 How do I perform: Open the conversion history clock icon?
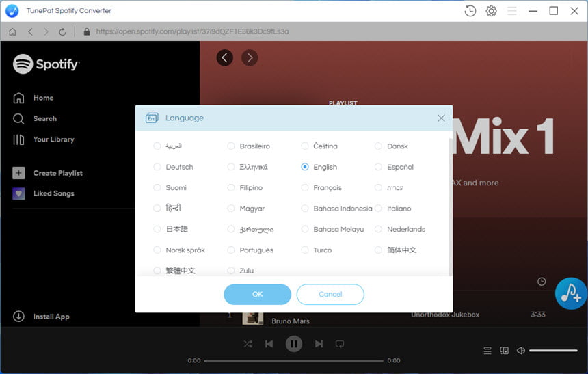(x=470, y=11)
